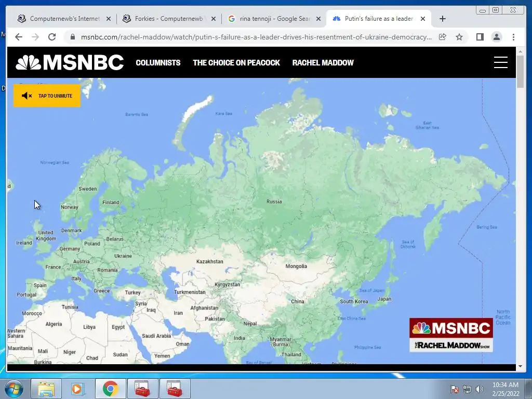This screenshot has width=532, height=399.
Task: Go back with the browser back arrow
Action: [x=19, y=37]
